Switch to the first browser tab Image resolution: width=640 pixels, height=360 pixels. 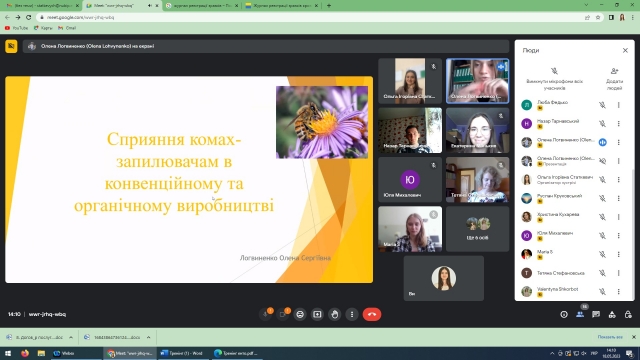[41, 6]
